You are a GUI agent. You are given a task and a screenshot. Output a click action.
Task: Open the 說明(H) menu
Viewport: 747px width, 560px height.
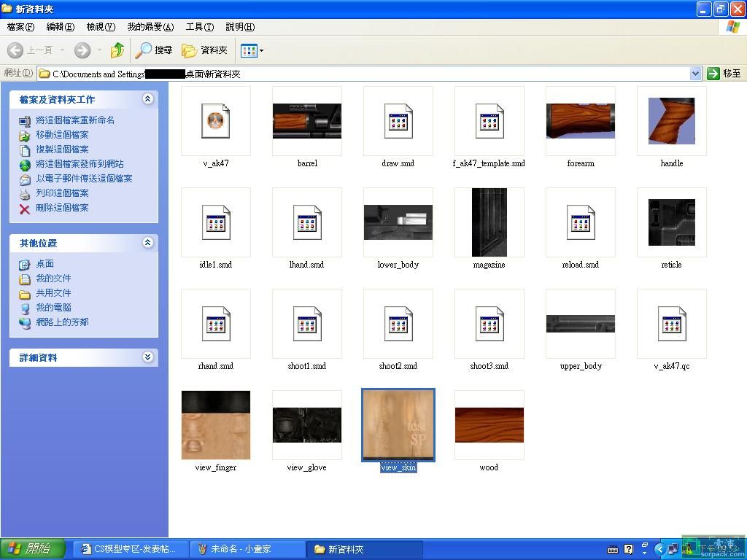click(x=240, y=27)
